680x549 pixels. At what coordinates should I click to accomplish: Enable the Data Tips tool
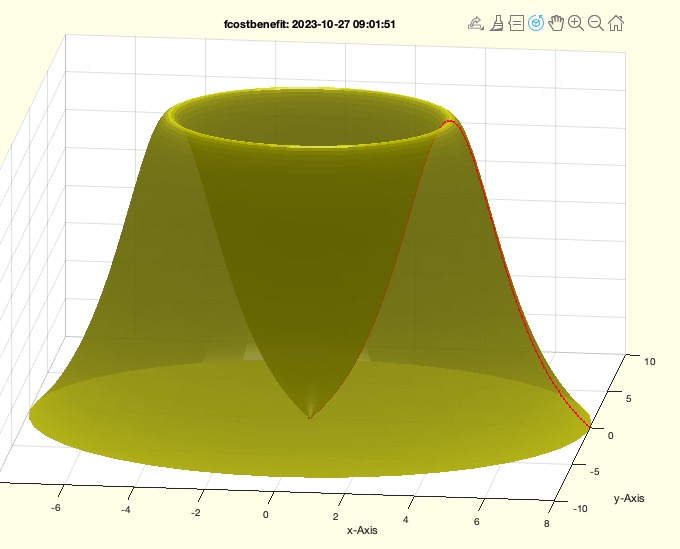516,22
